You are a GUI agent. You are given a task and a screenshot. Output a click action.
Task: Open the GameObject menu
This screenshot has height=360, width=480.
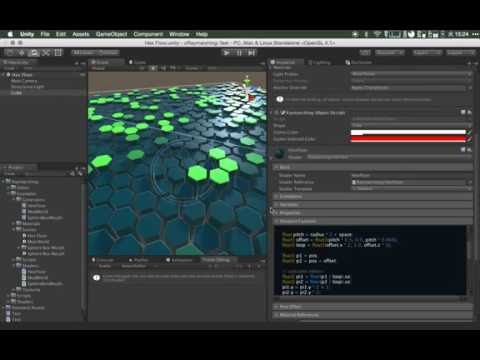pyautogui.click(x=111, y=34)
